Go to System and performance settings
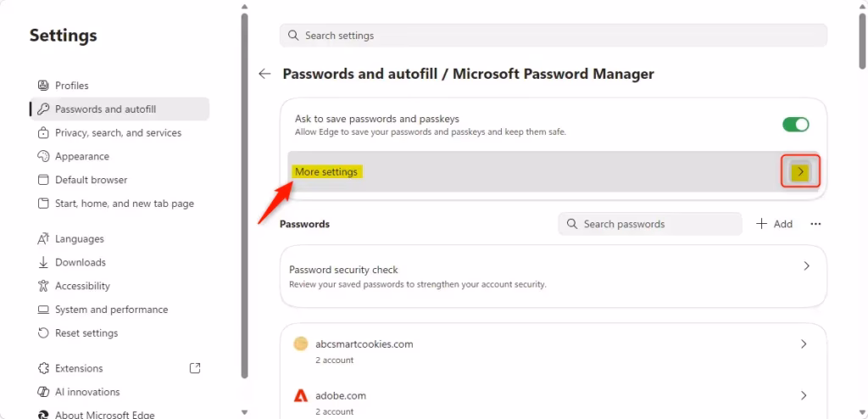Image resolution: width=868 pixels, height=419 pixels. (111, 310)
